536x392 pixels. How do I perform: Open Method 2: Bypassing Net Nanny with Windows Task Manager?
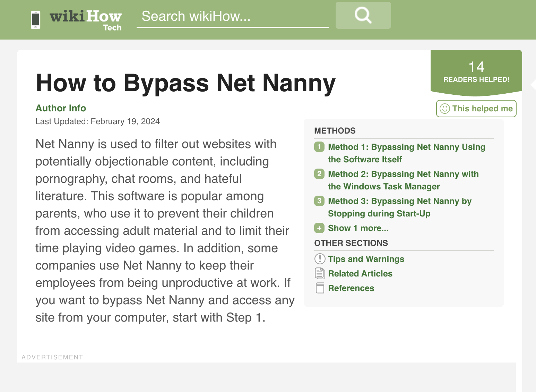click(x=403, y=180)
